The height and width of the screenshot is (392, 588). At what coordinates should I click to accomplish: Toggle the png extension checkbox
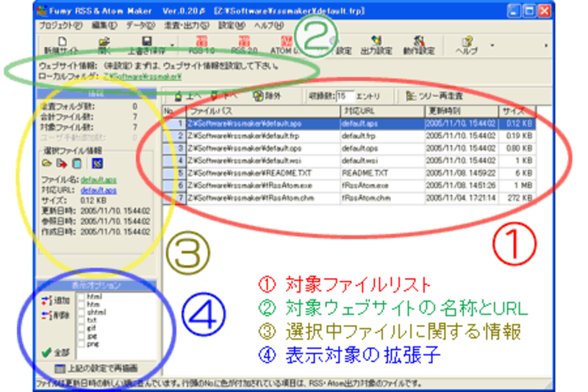pos(82,344)
